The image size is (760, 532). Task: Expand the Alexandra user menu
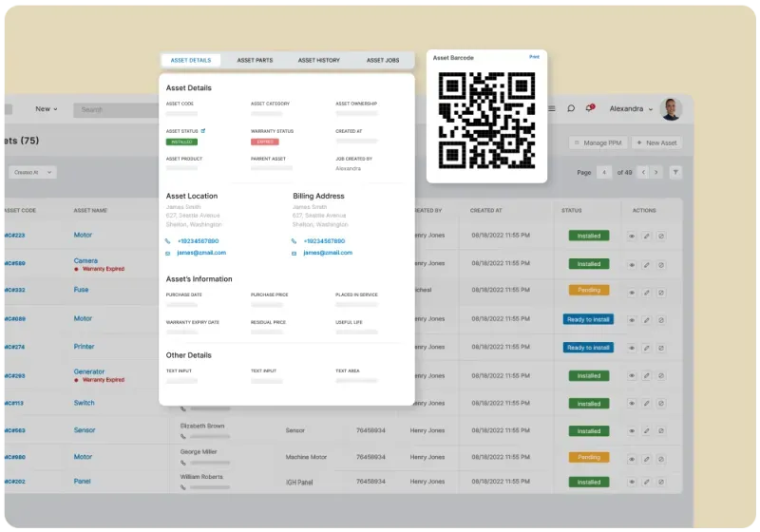click(631, 109)
